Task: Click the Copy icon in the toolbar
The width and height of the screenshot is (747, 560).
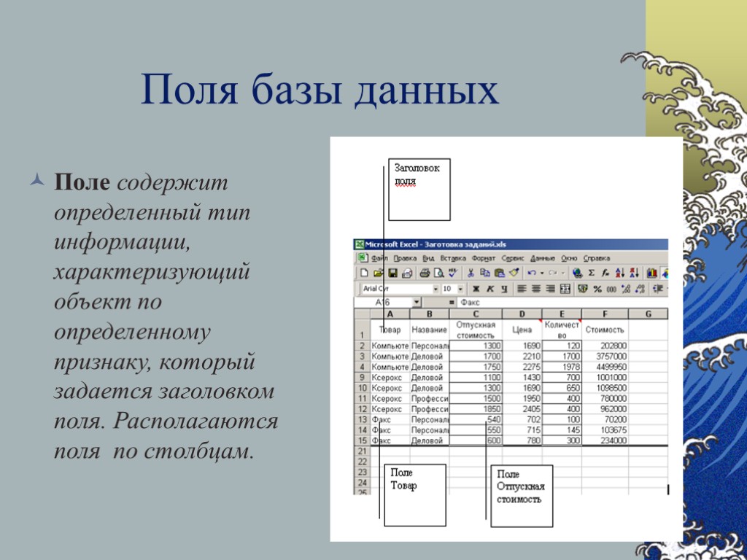Action: click(485, 273)
